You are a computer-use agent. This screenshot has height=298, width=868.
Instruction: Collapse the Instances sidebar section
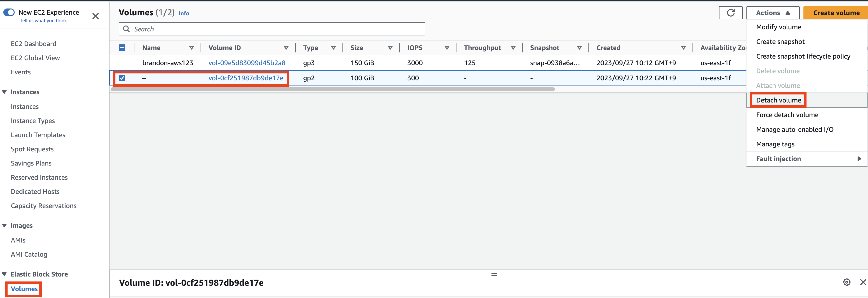pyautogui.click(x=4, y=92)
